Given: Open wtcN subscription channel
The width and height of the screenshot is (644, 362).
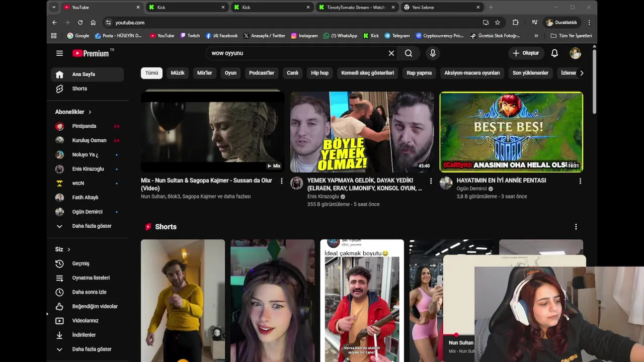Looking at the screenshot, I should (88, 183).
